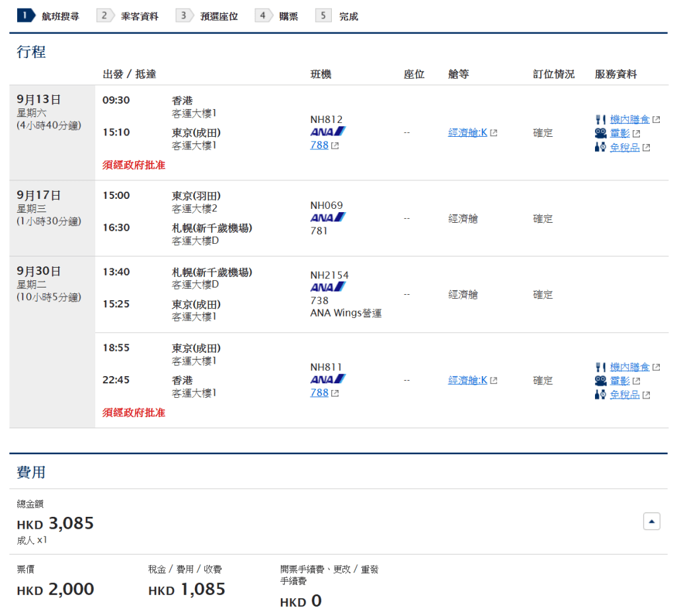Click the fork-and-knife meal icon for flight NH812
Viewport: 677px width, 616px height.
(x=600, y=120)
